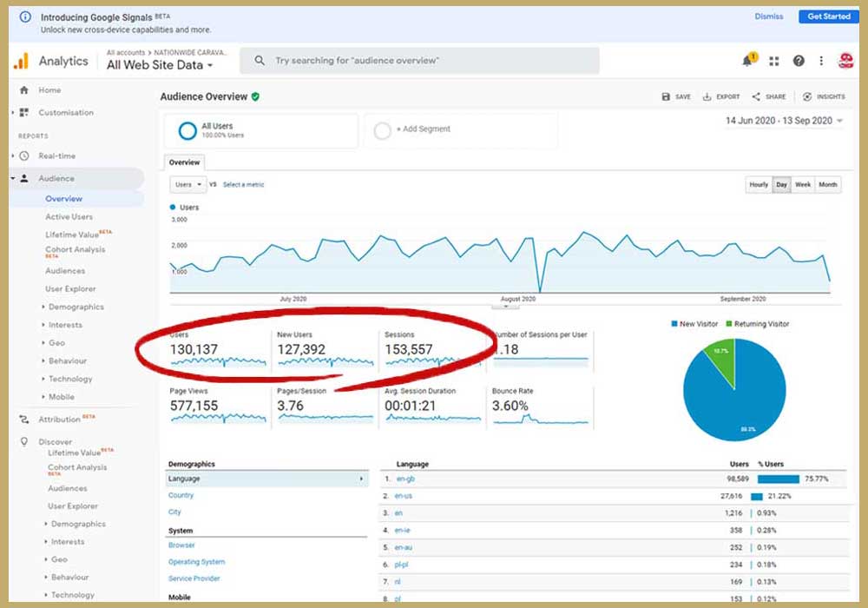Select the Month granularity option
This screenshot has width=868, height=608.
828,185
